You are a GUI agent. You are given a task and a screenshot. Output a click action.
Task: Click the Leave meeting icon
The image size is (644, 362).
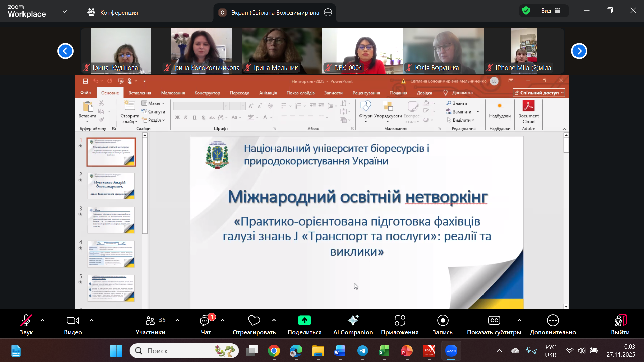(620, 321)
